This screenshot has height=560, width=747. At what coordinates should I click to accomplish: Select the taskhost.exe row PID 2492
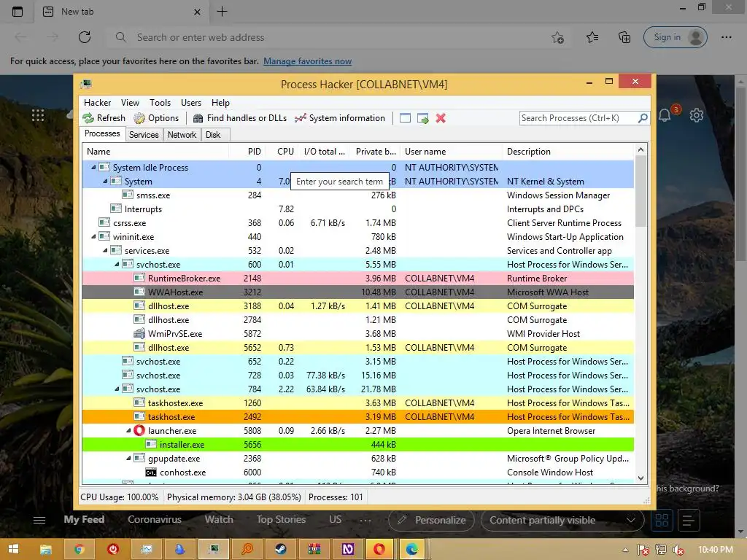coord(357,416)
